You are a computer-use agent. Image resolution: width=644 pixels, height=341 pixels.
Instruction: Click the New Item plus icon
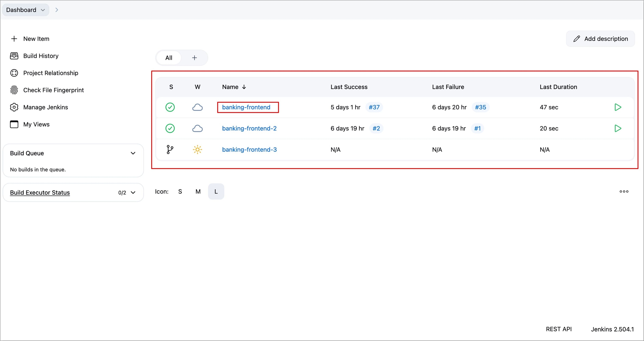pos(14,39)
